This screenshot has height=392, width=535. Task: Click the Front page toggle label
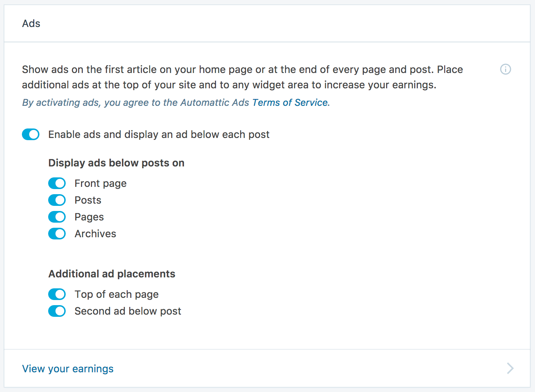[x=100, y=183]
